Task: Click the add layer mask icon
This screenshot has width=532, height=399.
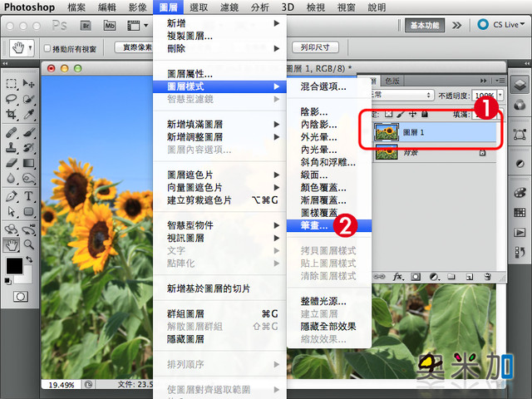Action: 416,277
